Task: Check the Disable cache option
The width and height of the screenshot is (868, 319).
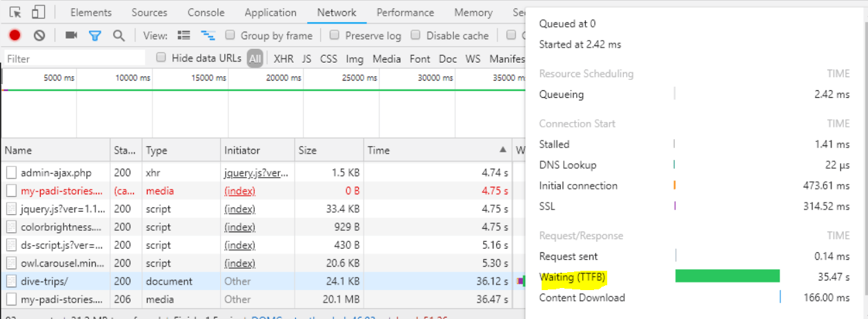Action: [415, 35]
